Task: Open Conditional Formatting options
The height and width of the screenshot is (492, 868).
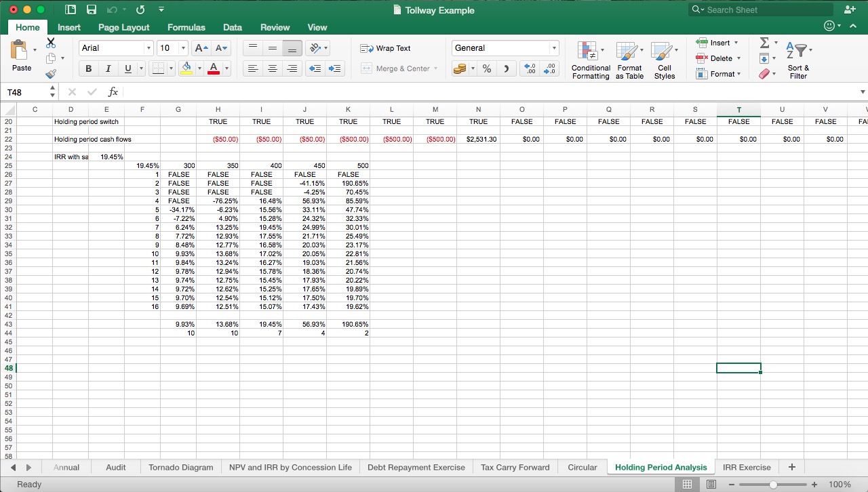Action: coord(591,60)
